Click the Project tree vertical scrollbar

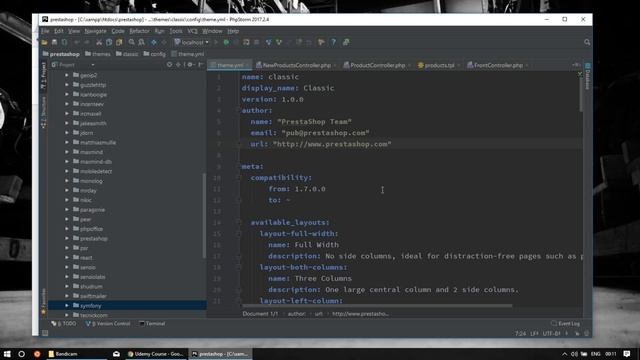click(x=204, y=216)
